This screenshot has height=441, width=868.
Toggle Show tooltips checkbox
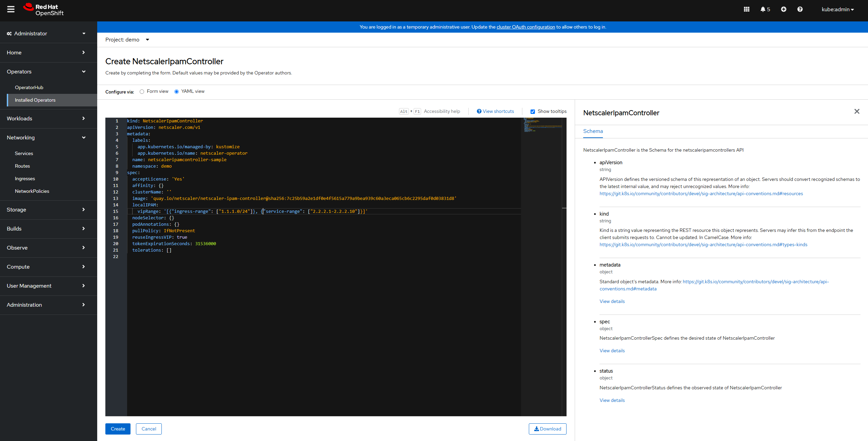pyautogui.click(x=533, y=112)
